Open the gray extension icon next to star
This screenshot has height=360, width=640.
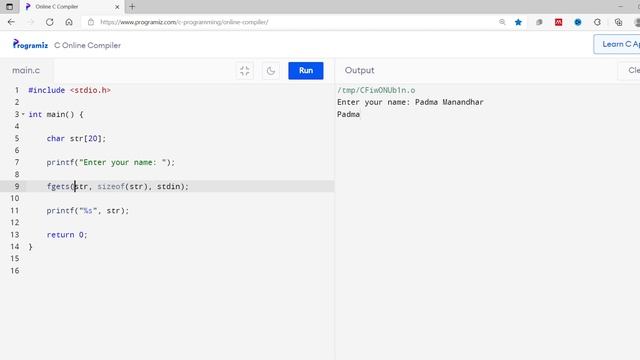coord(539,22)
